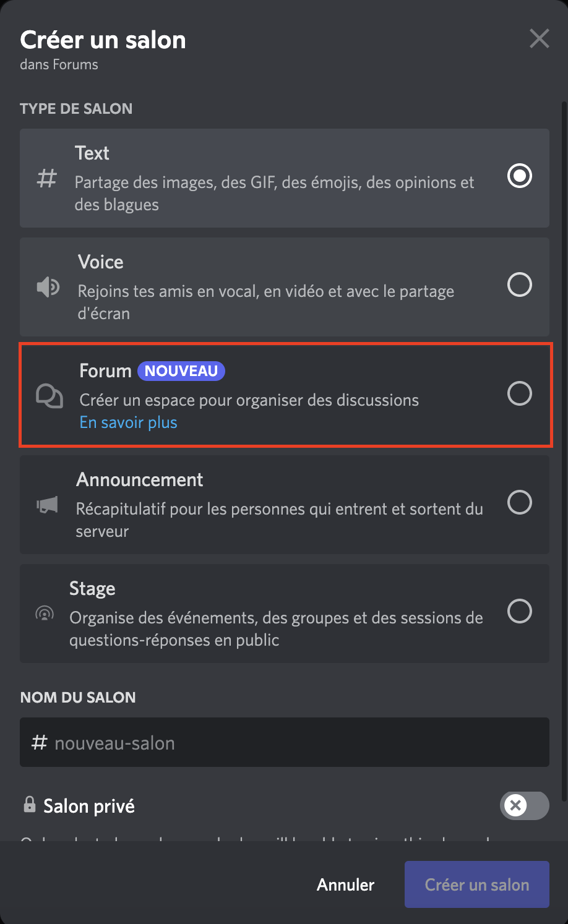Close the Créer un salon dialog
The image size is (568, 924).
[539, 39]
